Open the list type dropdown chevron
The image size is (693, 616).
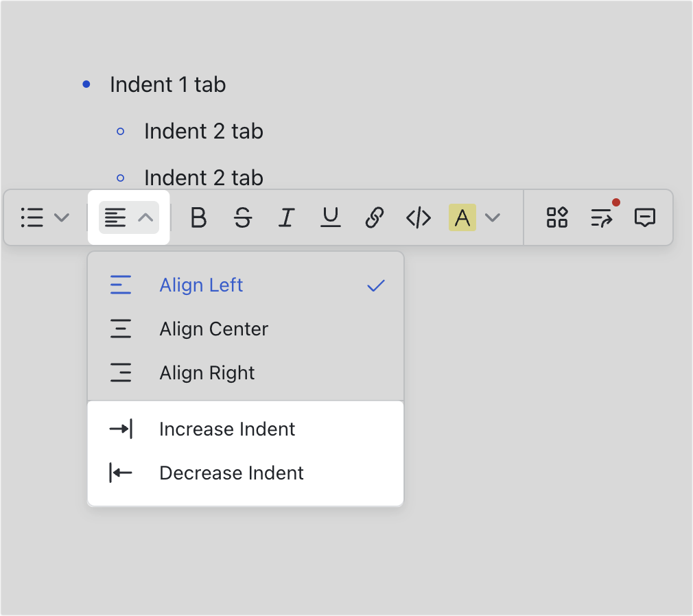point(62,217)
